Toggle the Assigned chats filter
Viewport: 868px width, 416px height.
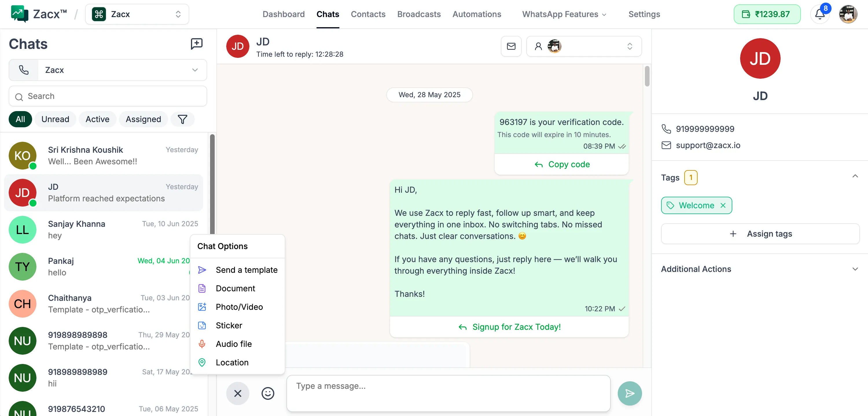pos(143,119)
